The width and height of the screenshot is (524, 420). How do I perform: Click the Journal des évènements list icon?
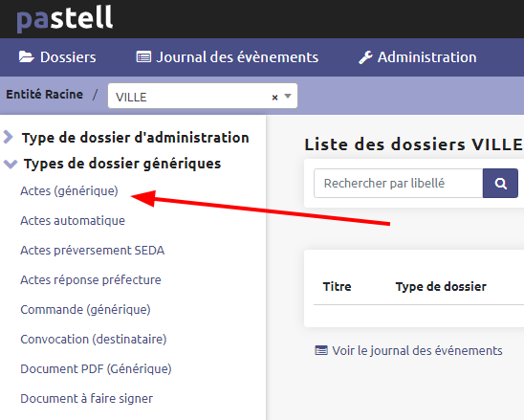[143, 57]
